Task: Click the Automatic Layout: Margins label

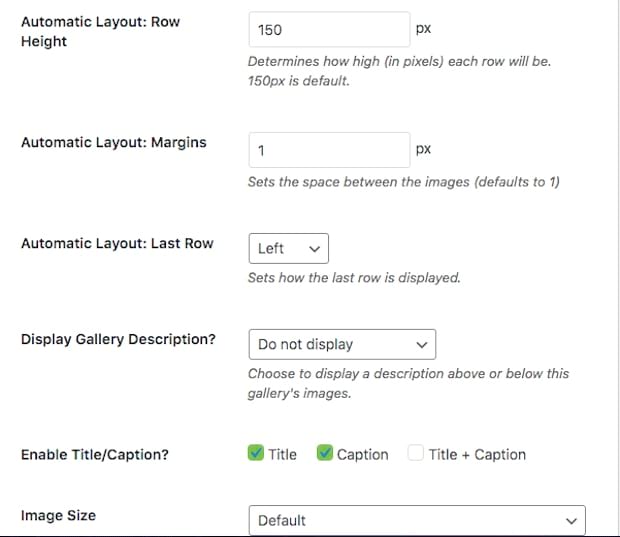Action: coord(113,142)
